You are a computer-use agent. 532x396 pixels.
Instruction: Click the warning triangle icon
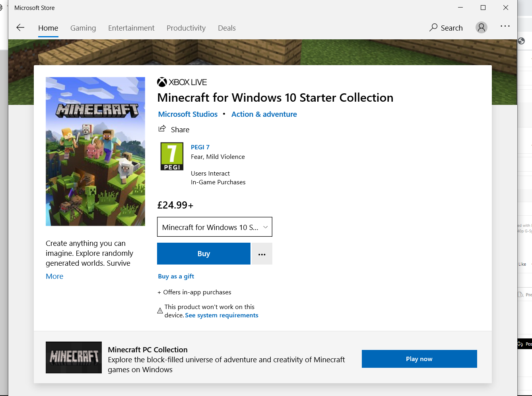point(160,311)
